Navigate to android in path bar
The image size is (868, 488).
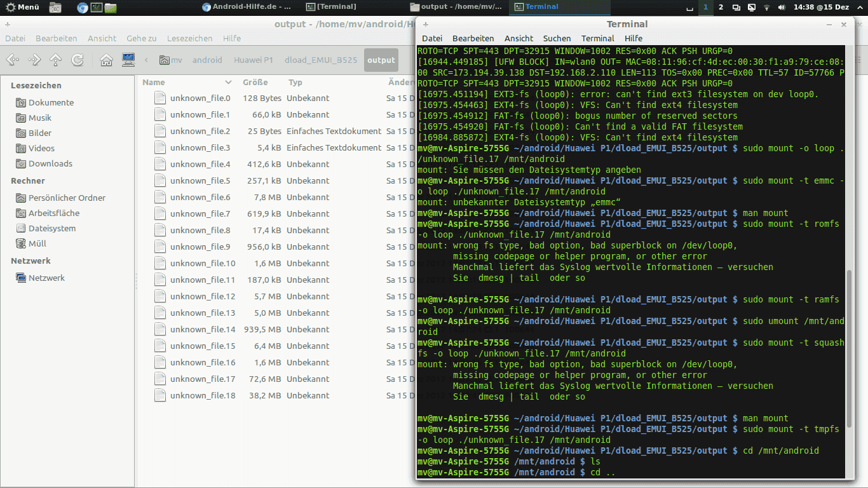point(207,60)
